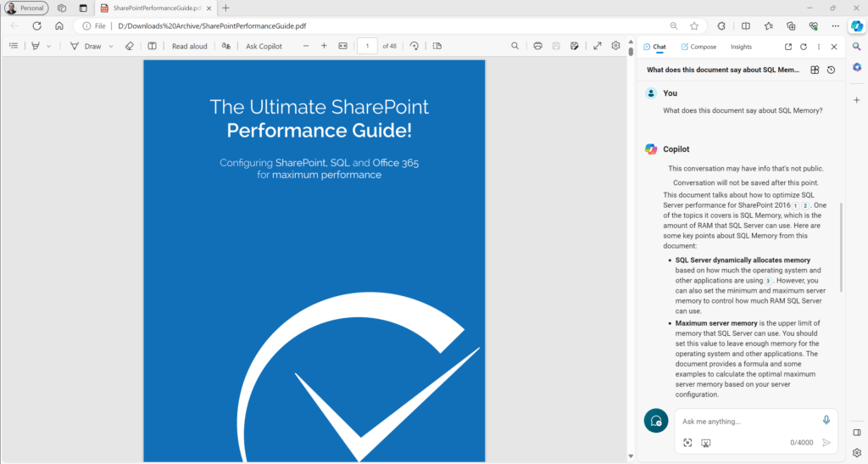
Task: Toggle the Page view layout button
Action: (437, 46)
